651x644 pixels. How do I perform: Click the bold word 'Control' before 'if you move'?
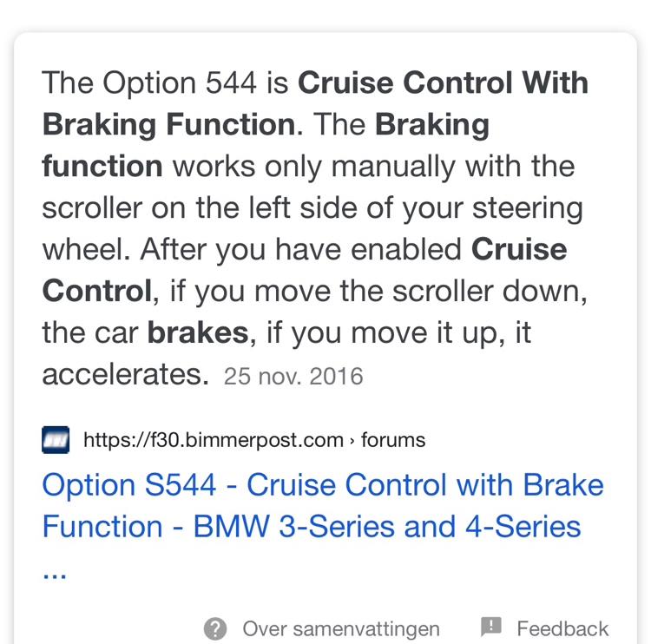click(x=96, y=292)
